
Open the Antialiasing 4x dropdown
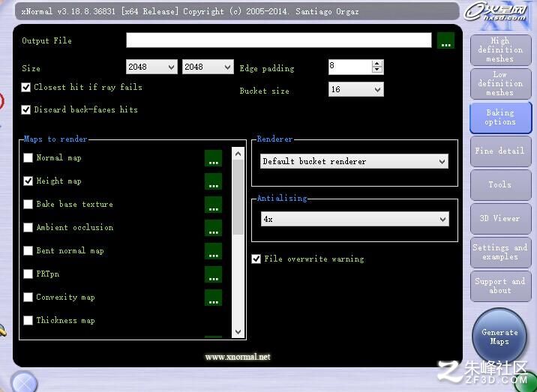(355, 219)
